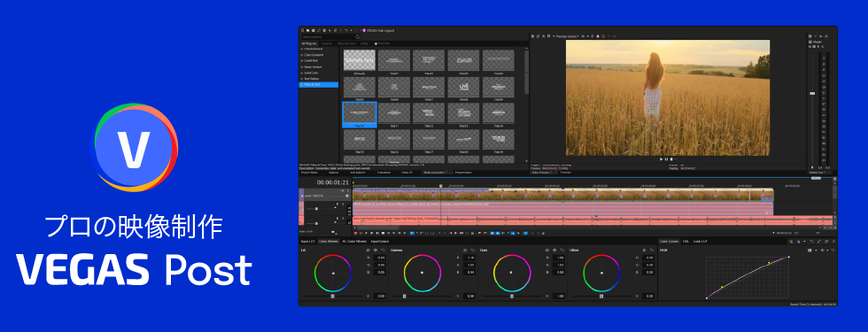
Task: Click the Undo arrow icon
Action: click(346, 30)
